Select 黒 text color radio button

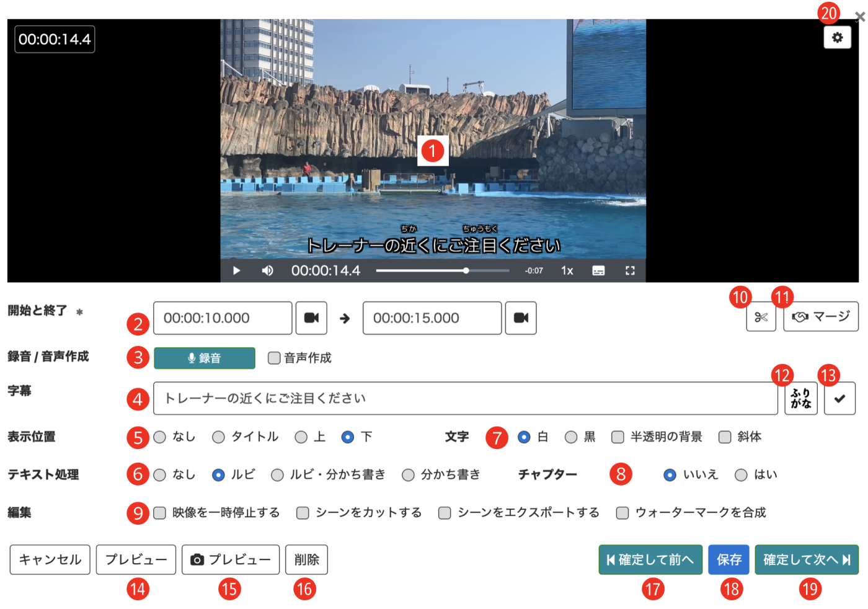(x=571, y=437)
